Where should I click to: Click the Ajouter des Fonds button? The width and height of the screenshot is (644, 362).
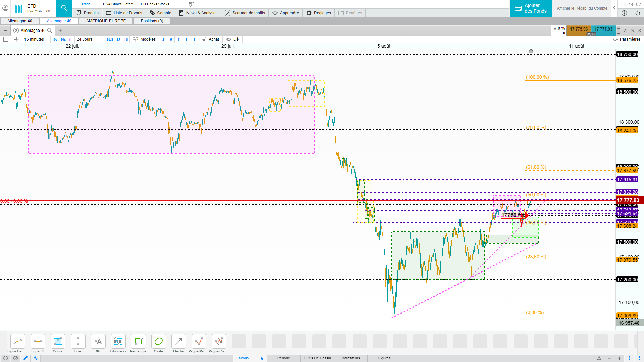(531, 8)
